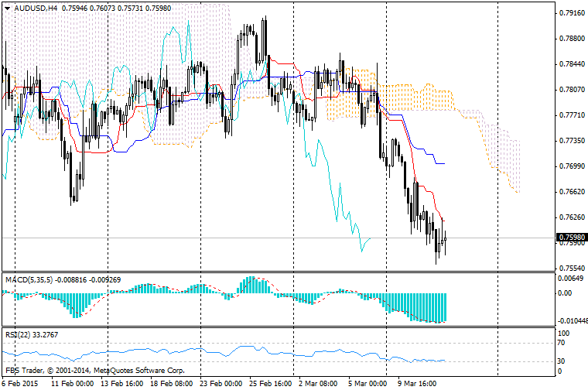Viewport: 588px width, 390px height.
Task: Click the MACD 0.00649 scale value
Action: pos(571,279)
